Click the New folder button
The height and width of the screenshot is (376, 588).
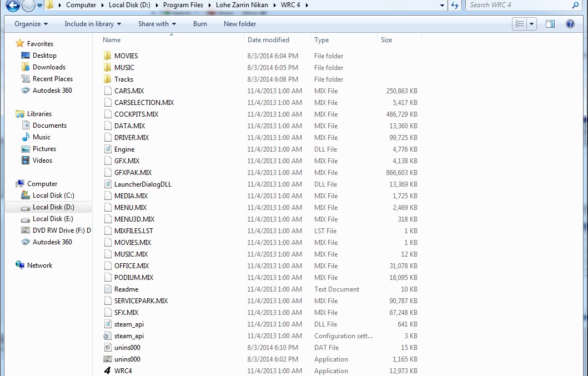coord(240,24)
